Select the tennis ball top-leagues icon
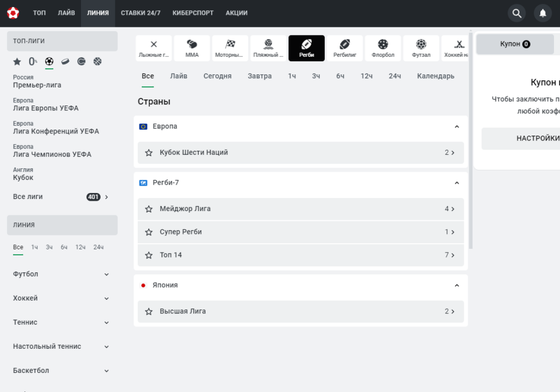The image size is (560, 392). pos(81,62)
